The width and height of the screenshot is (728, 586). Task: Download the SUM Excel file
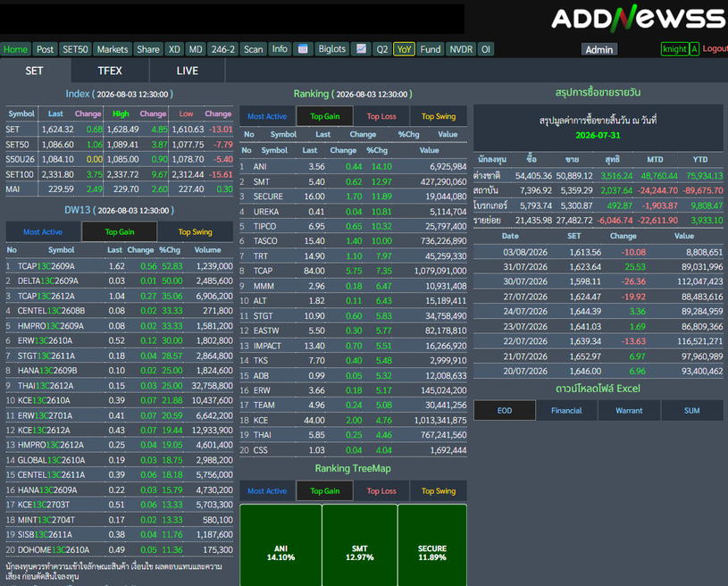(691, 411)
